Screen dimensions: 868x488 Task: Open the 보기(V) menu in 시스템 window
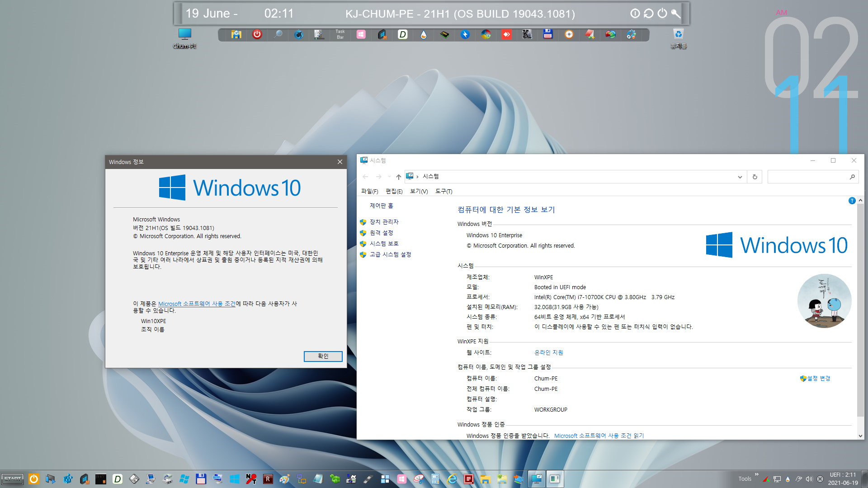tap(419, 192)
